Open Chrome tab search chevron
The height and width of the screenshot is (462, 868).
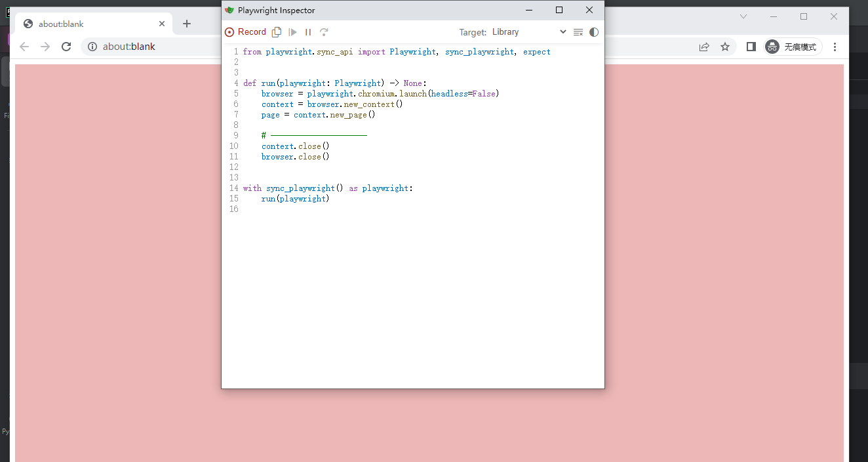(743, 16)
